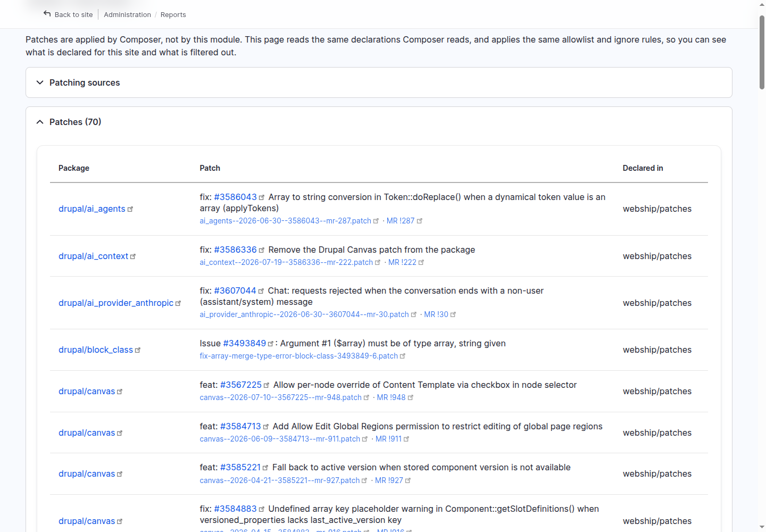Screen dimensions: 766x532
Task: Open the MR !911 link
Action: (x=388, y=439)
